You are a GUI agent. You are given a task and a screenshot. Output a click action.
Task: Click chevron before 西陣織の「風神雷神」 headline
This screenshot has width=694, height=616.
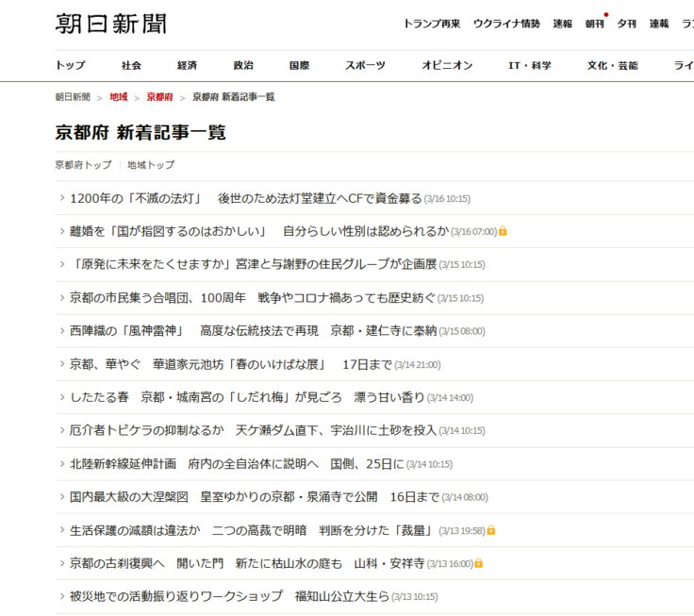pos(62,331)
